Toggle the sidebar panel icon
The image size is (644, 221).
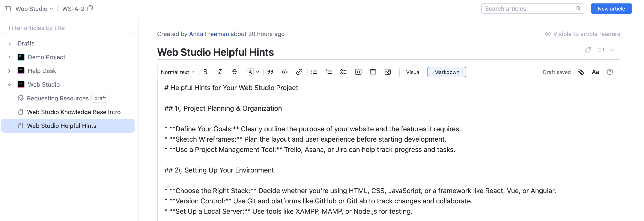(x=8, y=9)
